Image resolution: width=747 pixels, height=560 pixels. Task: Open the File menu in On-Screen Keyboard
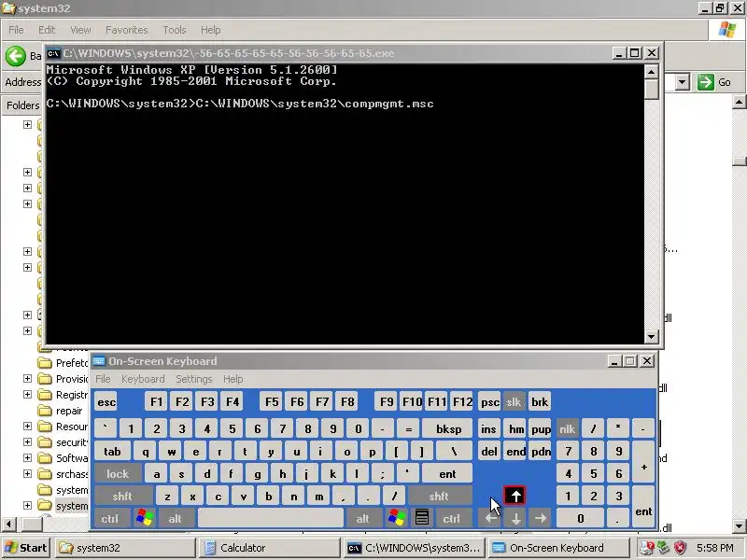click(x=103, y=379)
